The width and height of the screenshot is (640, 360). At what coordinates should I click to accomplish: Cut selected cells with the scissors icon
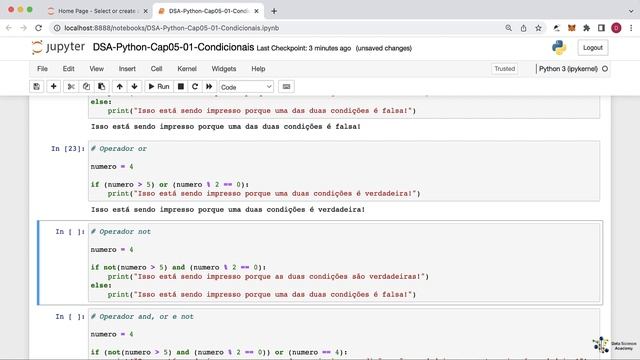pyautogui.click(x=71, y=87)
